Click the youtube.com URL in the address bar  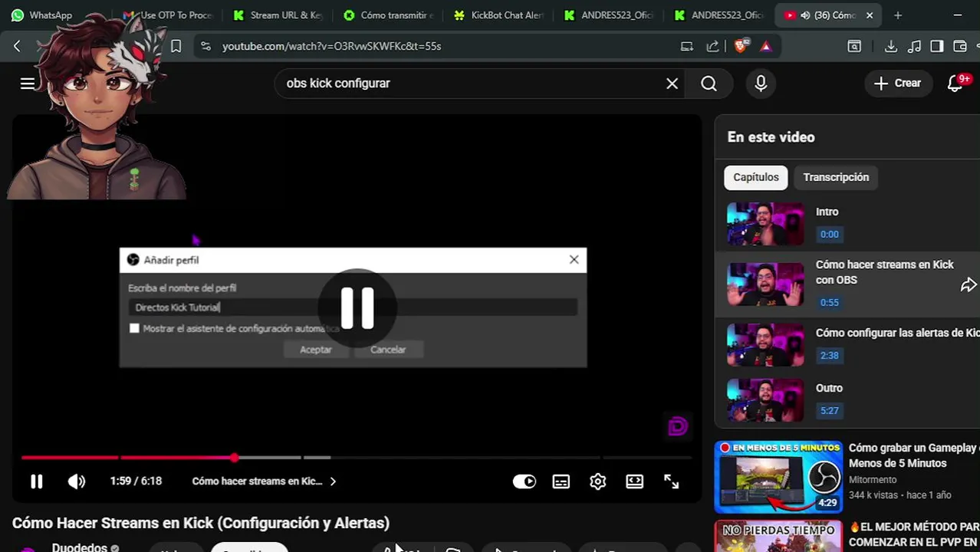tap(331, 46)
